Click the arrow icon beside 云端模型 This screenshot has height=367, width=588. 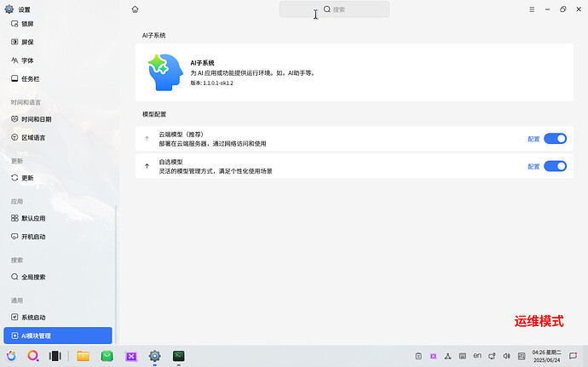point(147,139)
